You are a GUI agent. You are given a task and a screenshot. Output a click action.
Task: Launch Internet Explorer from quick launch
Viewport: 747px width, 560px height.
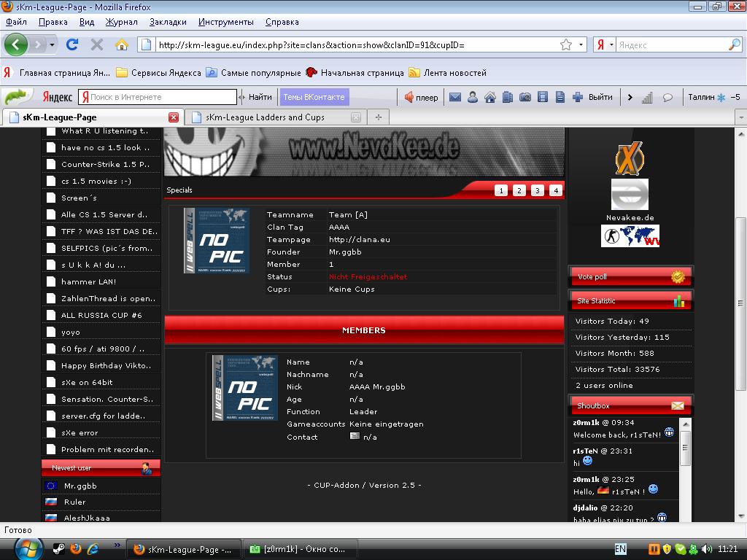tap(93, 549)
